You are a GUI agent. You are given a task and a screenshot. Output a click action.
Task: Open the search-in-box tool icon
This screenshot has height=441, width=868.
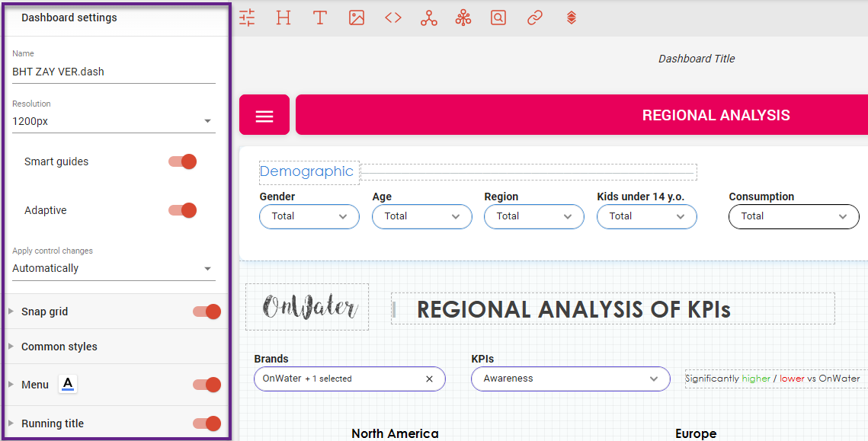coord(498,17)
